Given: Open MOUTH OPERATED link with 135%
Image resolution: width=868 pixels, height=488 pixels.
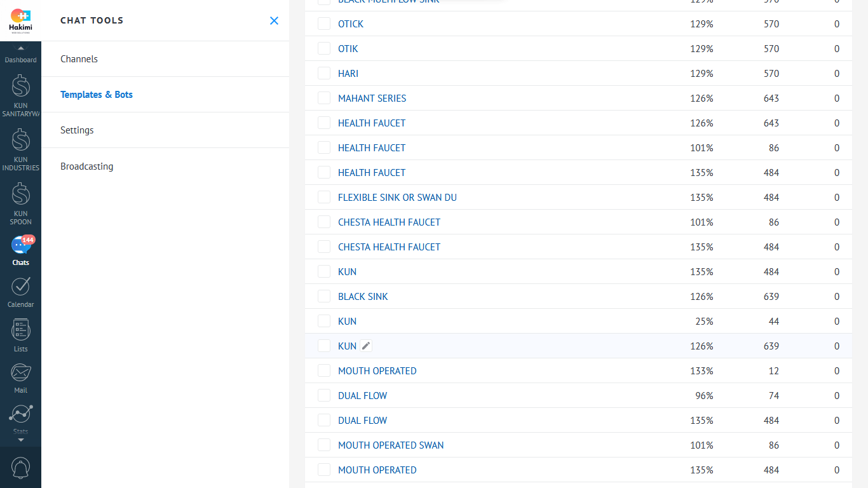Looking at the screenshot, I should point(377,470).
